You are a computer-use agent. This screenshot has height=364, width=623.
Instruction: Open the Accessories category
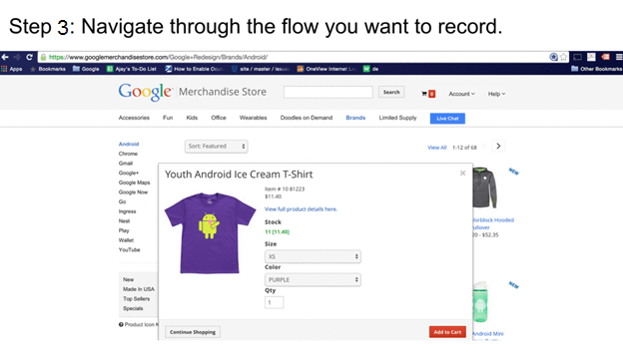click(134, 118)
